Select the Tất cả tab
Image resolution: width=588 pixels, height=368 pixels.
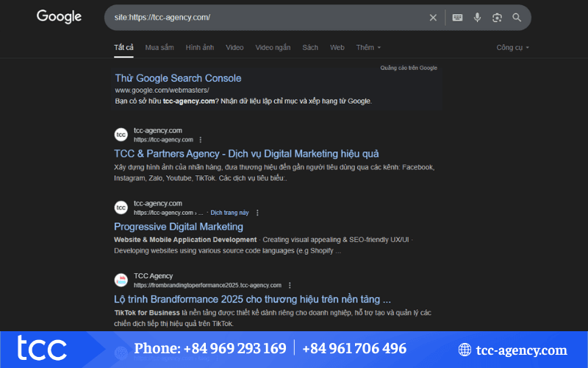123,47
